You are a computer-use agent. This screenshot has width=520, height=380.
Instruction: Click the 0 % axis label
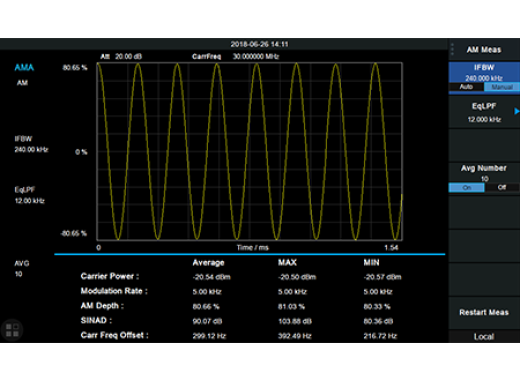point(81,152)
